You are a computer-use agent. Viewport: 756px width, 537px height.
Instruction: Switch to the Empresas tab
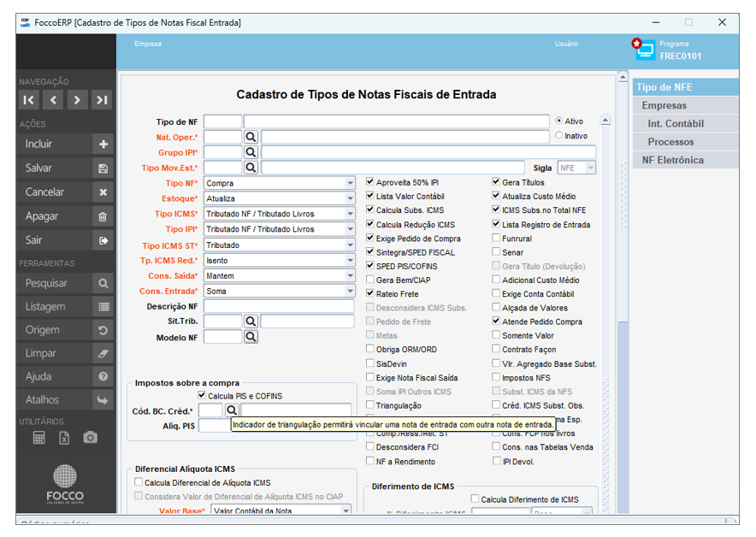coord(685,105)
